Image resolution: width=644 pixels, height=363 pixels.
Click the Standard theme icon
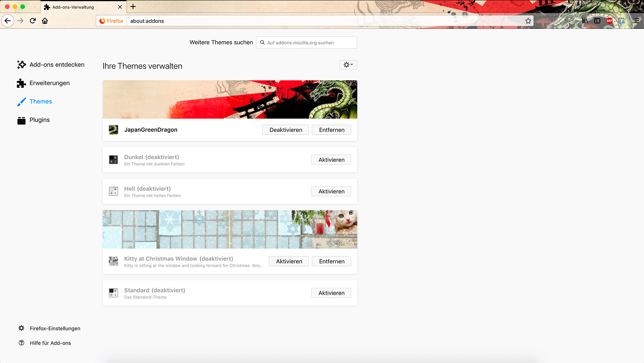click(113, 293)
